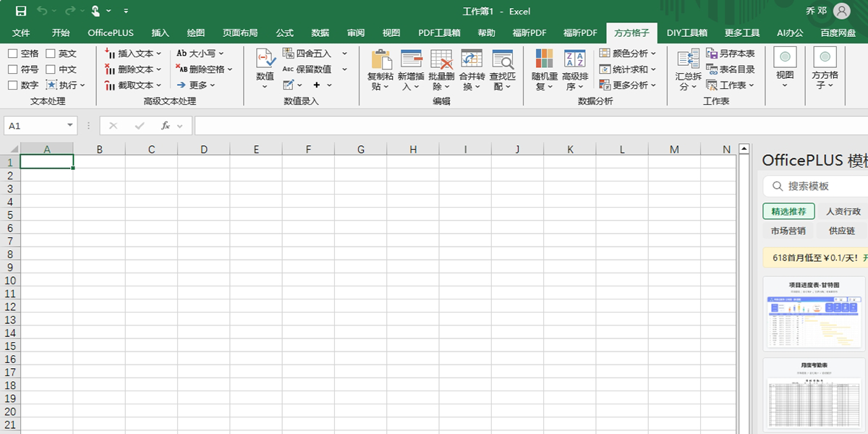Expand the Name Box dropdown arrow
The width and height of the screenshot is (868, 434).
pos(70,126)
